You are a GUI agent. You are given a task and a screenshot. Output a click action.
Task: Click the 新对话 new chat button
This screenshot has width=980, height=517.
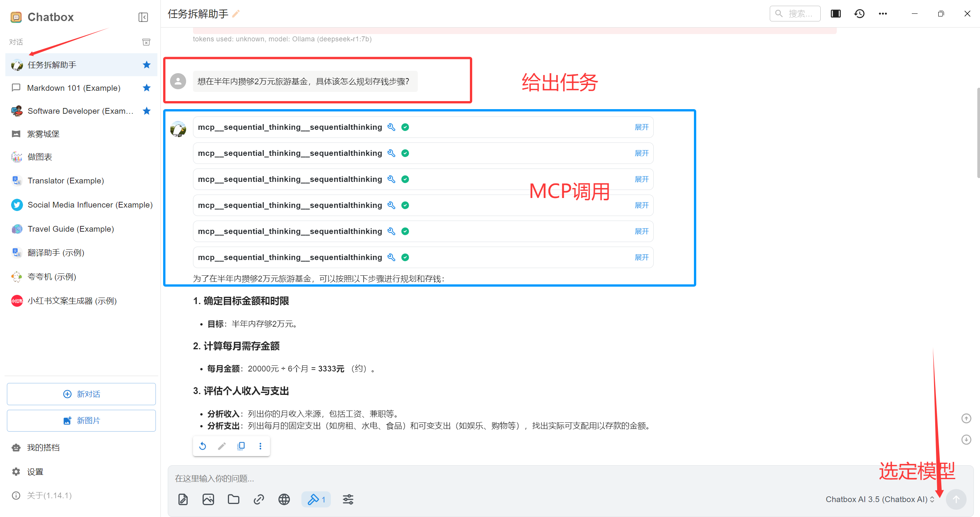(81, 394)
